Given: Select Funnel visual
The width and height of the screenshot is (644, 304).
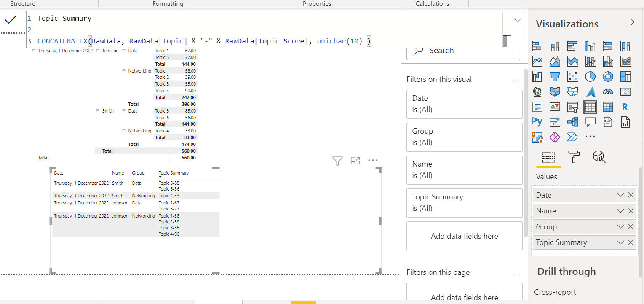Looking at the screenshot, I should (x=555, y=76).
